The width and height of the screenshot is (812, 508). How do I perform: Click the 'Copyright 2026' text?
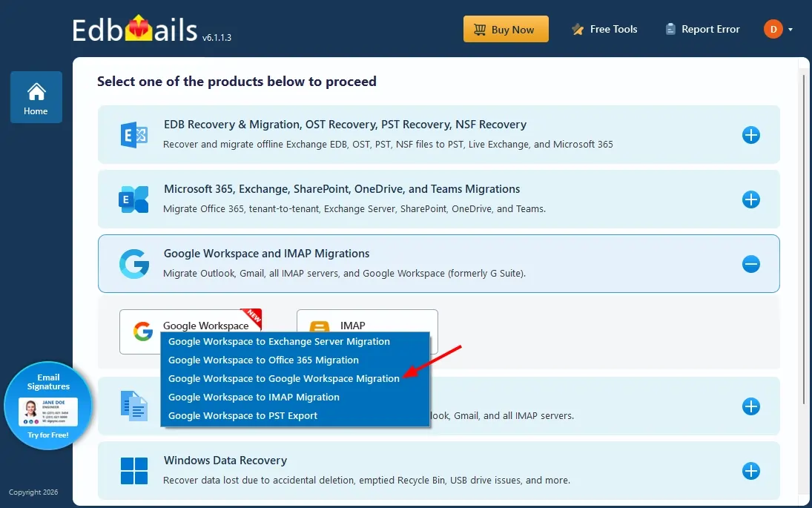click(33, 492)
